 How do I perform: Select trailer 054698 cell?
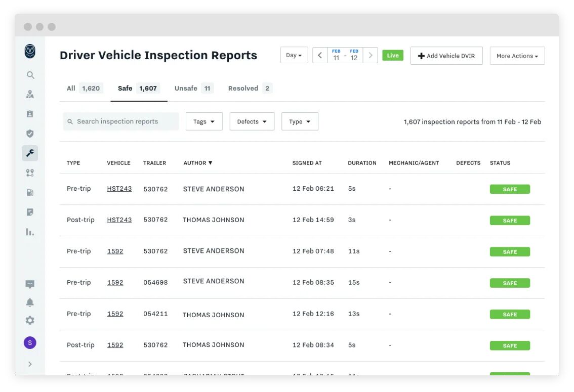155,283
